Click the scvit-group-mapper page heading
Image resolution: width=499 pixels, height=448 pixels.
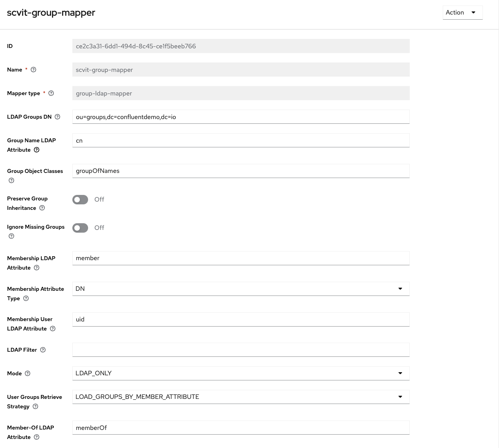point(51,13)
